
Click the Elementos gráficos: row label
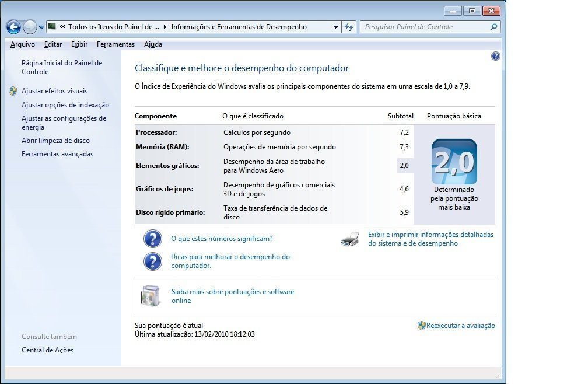(167, 166)
